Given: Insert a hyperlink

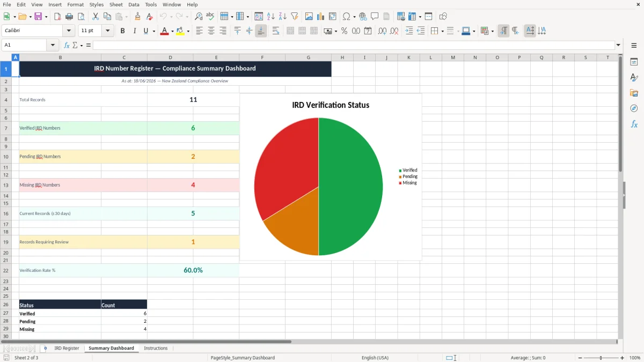Looking at the screenshot, I should (363, 17).
